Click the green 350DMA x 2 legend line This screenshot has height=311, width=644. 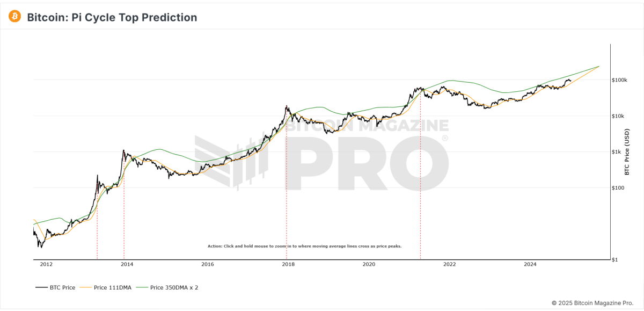click(142, 287)
